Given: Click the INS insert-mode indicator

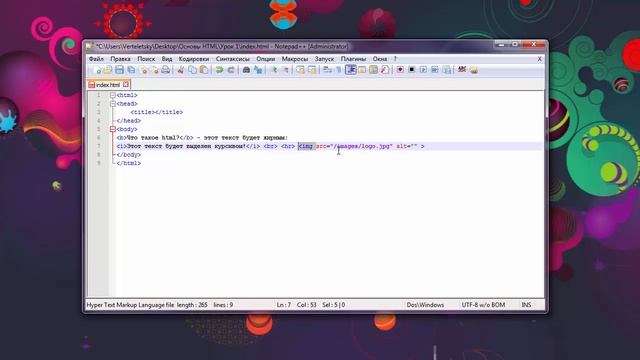Looking at the screenshot, I should click(x=526, y=305).
